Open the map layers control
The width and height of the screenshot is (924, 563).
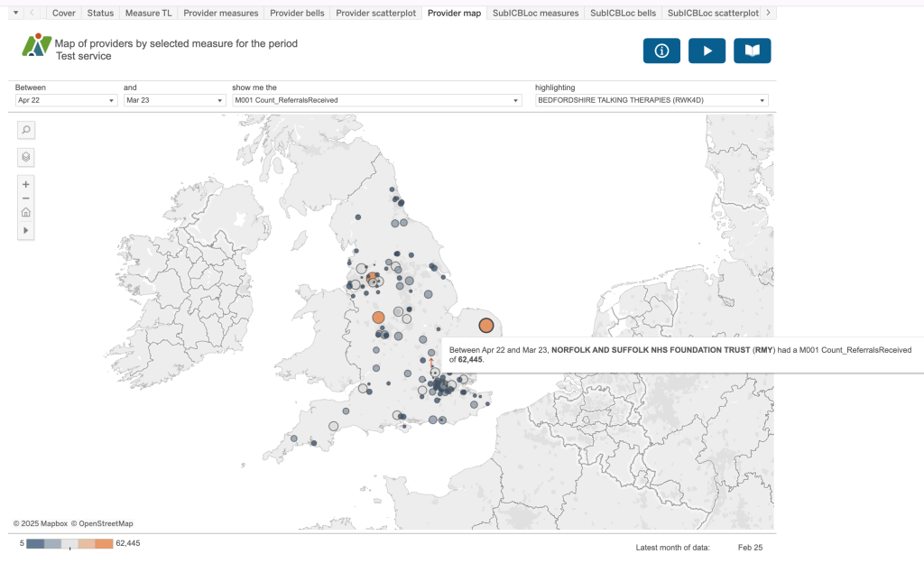pyautogui.click(x=26, y=157)
